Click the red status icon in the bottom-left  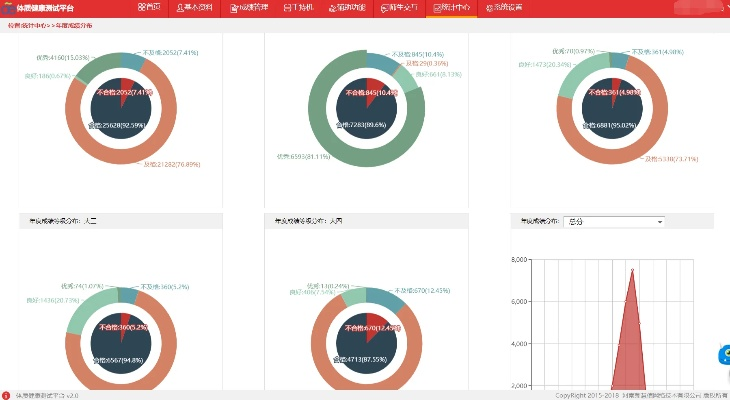(6, 395)
